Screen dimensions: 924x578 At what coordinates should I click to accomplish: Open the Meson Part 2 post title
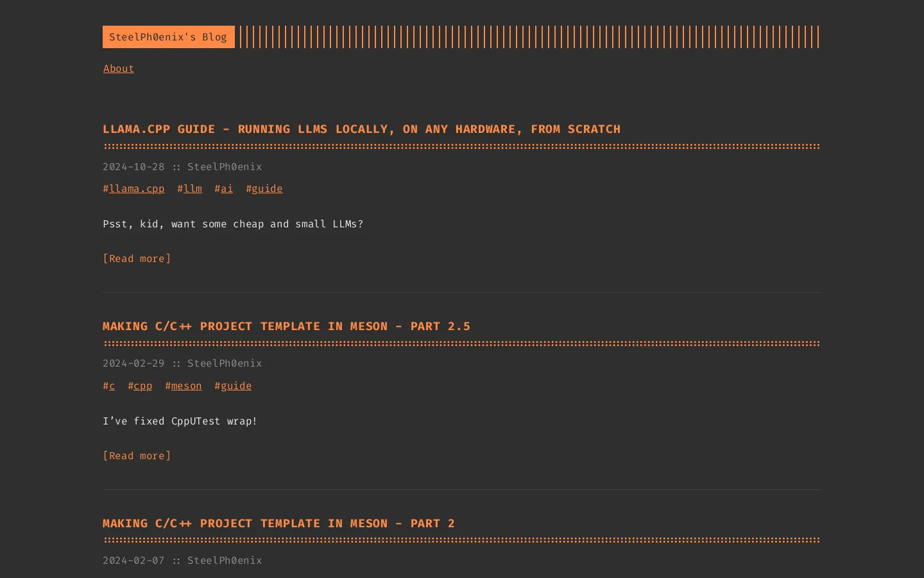click(278, 523)
